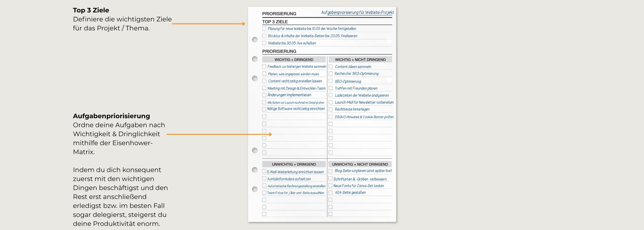Screen dimensions: 644x230
Task: Click the orange arrow beside "Definiere die wichtigsten Ziele"
Action: 209,24
